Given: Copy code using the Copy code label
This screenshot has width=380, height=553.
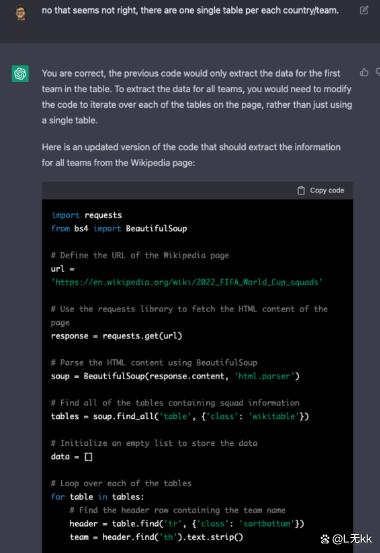Looking at the screenshot, I should coord(327,190).
